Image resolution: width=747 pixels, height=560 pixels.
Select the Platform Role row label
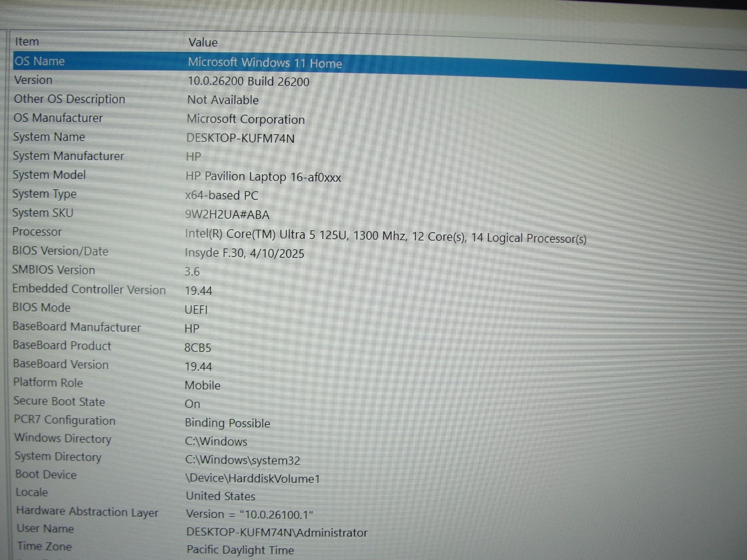48,383
